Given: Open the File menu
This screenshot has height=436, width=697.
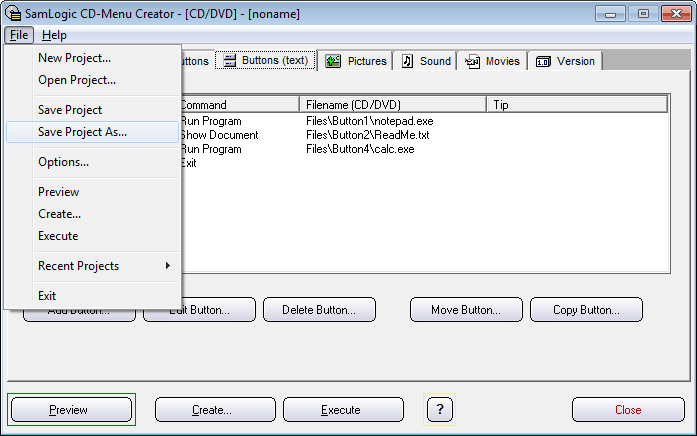Looking at the screenshot, I should pos(19,35).
